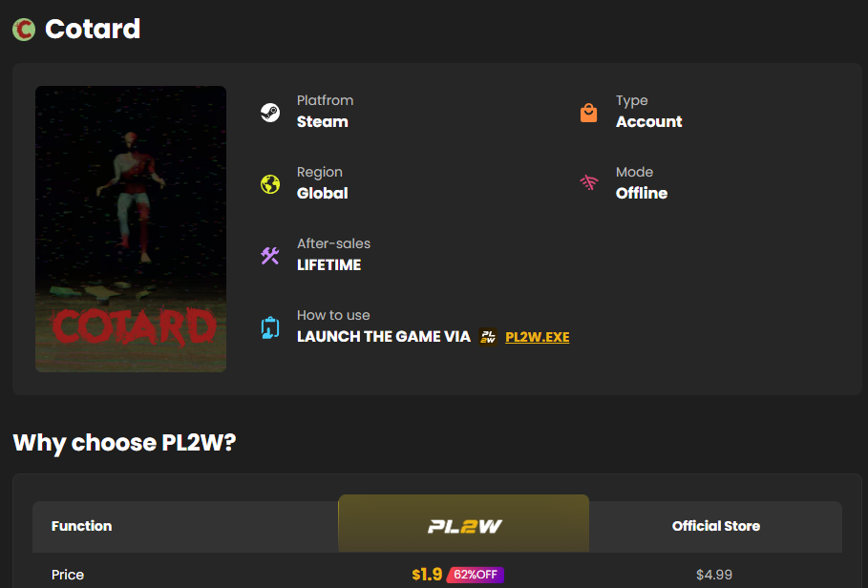Image resolution: width=868 pixels, height=588 pixels.
Task: Click the blue clipboard How to use icon
Action: click(270, 327)
